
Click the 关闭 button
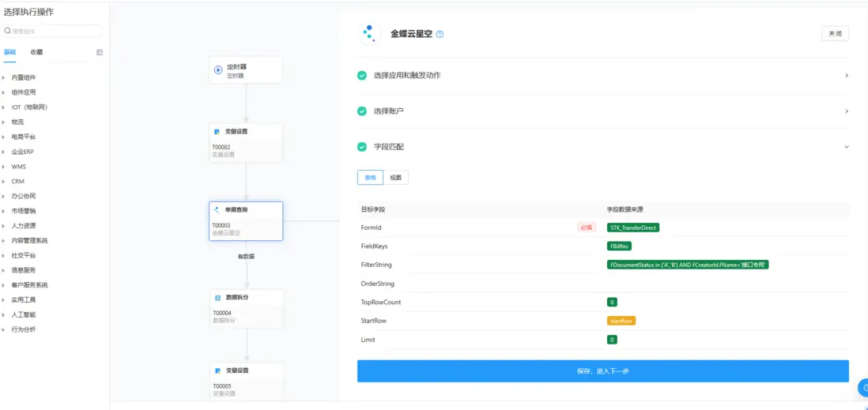tap(835, 34)
